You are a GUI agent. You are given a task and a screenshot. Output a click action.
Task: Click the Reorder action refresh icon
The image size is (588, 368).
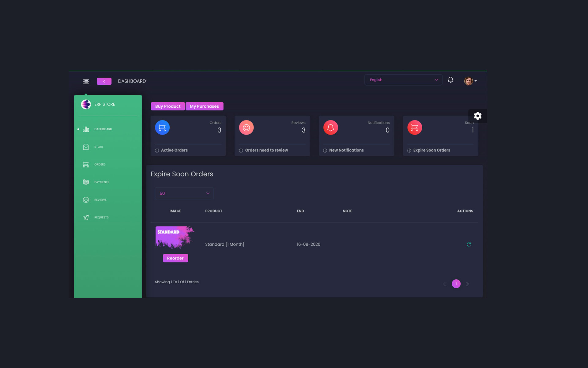pyautogui.click(x=469, y=244)
